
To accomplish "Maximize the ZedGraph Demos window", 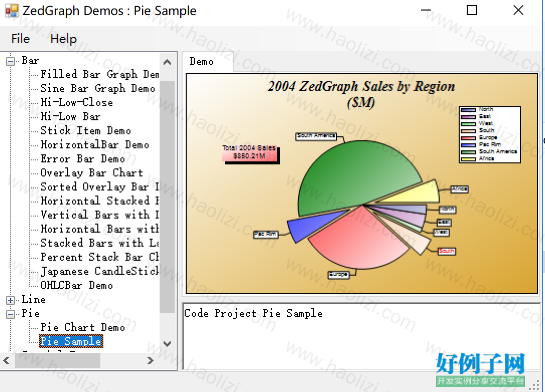I will point(472,11).
